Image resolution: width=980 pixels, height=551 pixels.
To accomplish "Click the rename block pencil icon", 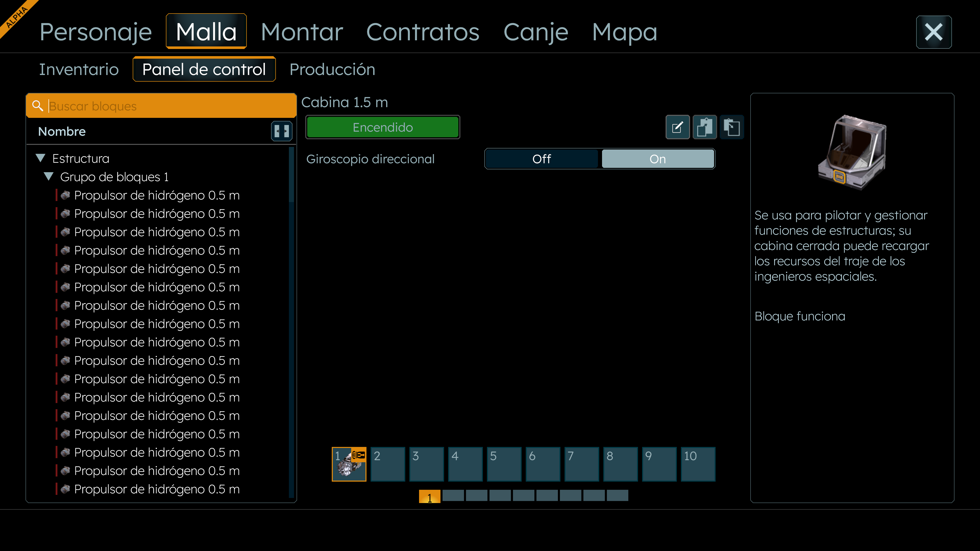I will (x=678, y=127).
